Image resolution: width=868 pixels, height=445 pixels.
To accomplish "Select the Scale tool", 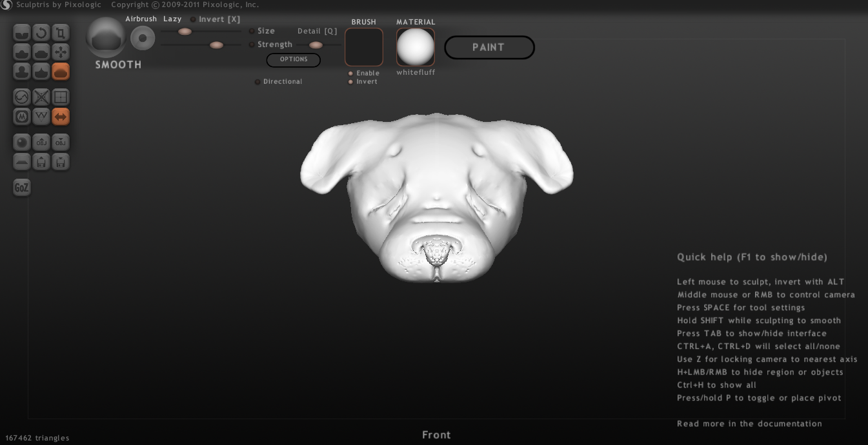I will [61, 32].
